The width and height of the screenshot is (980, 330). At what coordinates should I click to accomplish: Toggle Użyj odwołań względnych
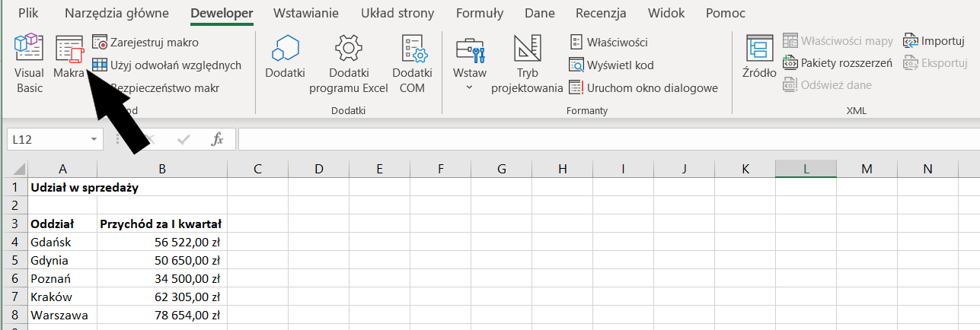pos(167,65)
